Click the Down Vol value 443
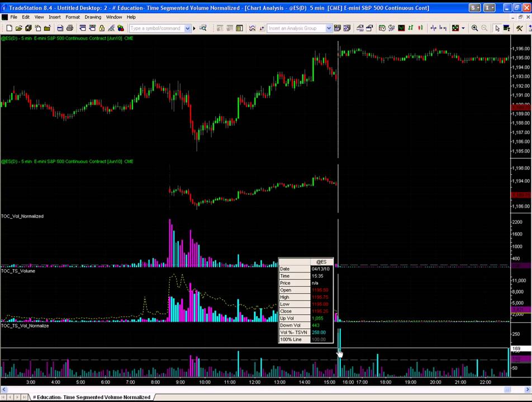 pyautogui.click(x=316, y=326)
